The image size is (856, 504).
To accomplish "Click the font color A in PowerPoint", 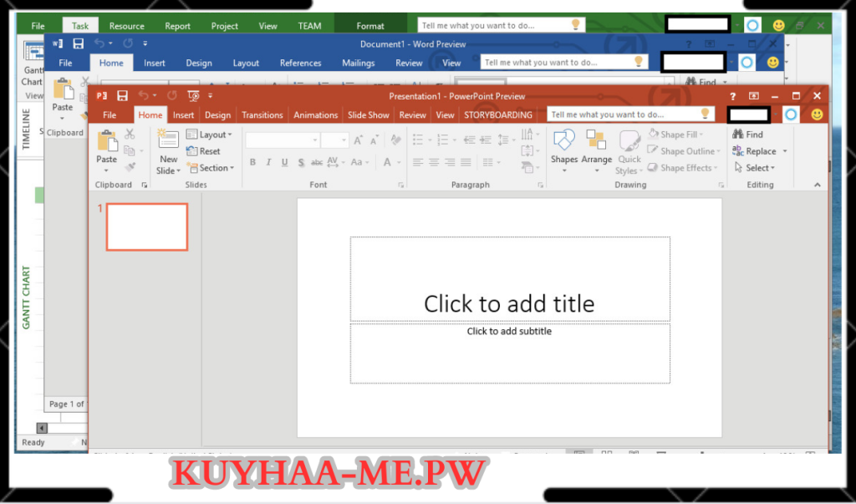I will 386,162.
